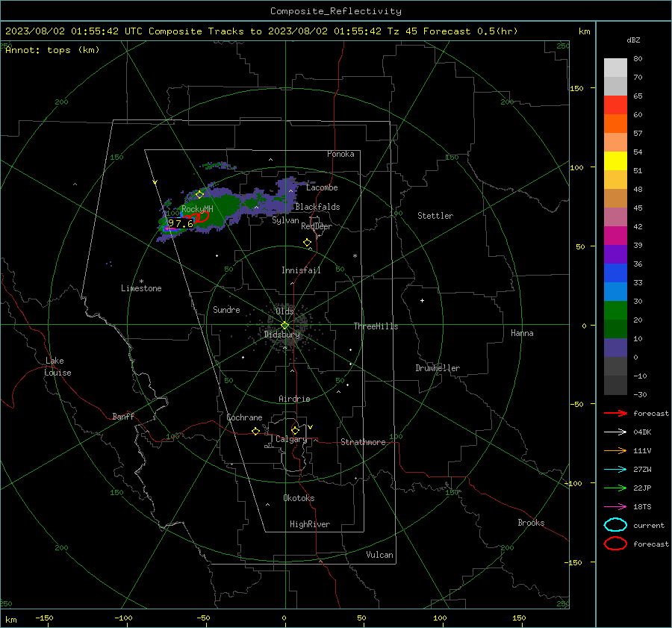Click the 97.6 storm top annotation

point(181,223)
